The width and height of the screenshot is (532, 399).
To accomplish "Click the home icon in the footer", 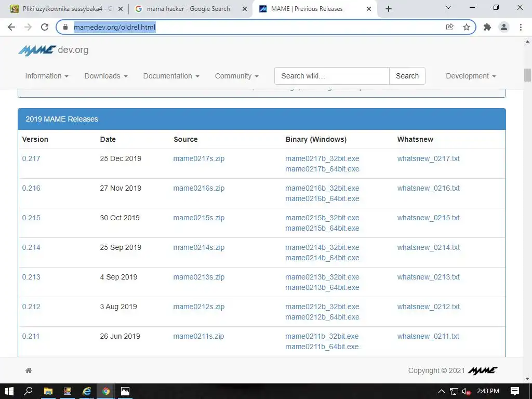I will (x=29, y=370).
